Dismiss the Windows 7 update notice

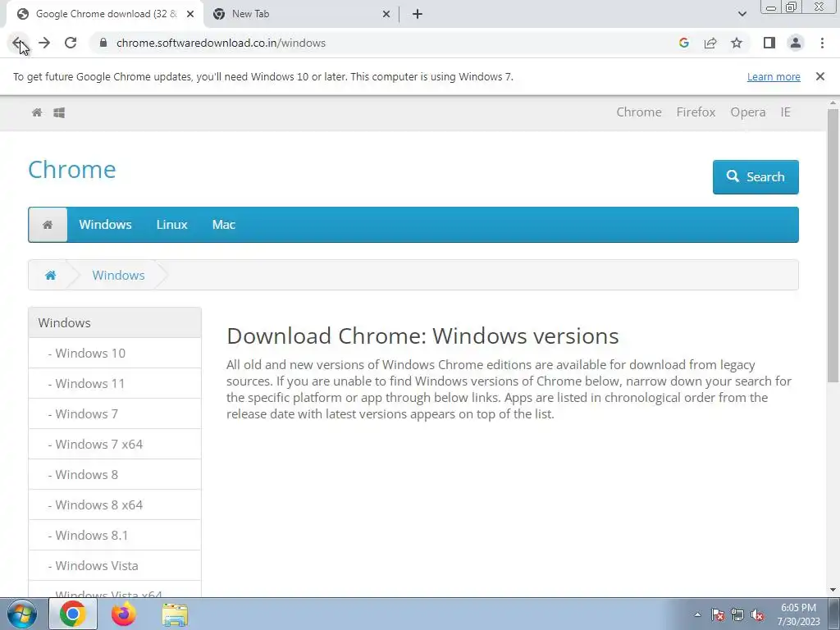click(x=819, y=76)
